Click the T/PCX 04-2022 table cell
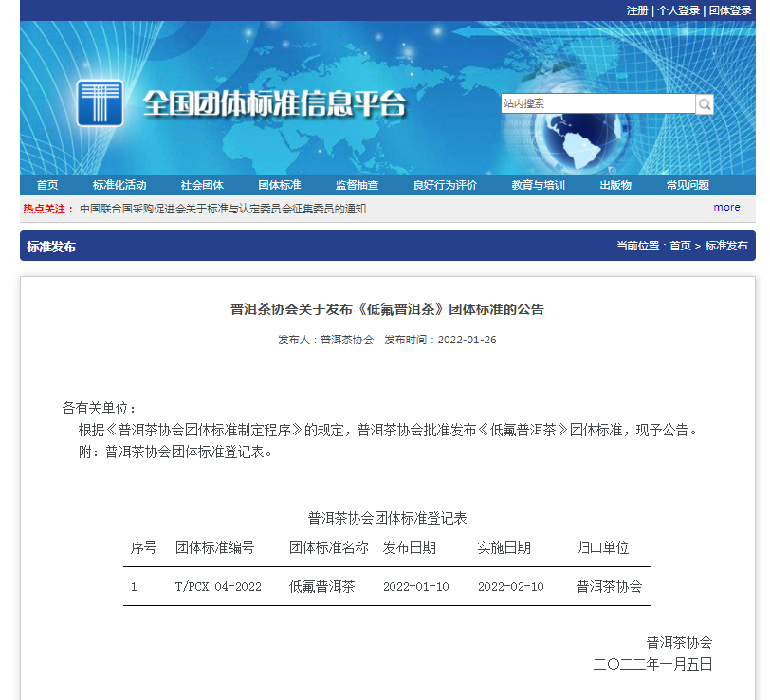770x700 pixels. point(218,586)
